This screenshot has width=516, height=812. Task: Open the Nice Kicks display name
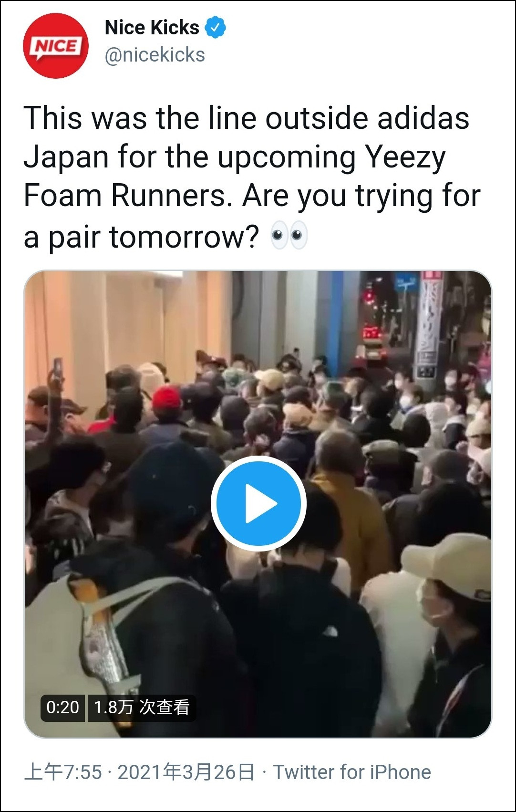click(152, 28)
